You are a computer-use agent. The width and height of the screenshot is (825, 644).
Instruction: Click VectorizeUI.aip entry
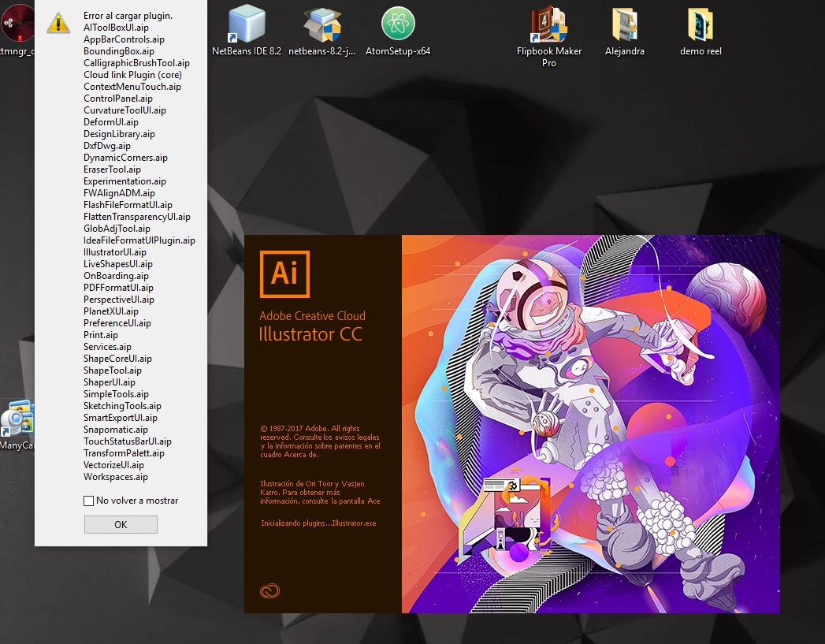113,466
